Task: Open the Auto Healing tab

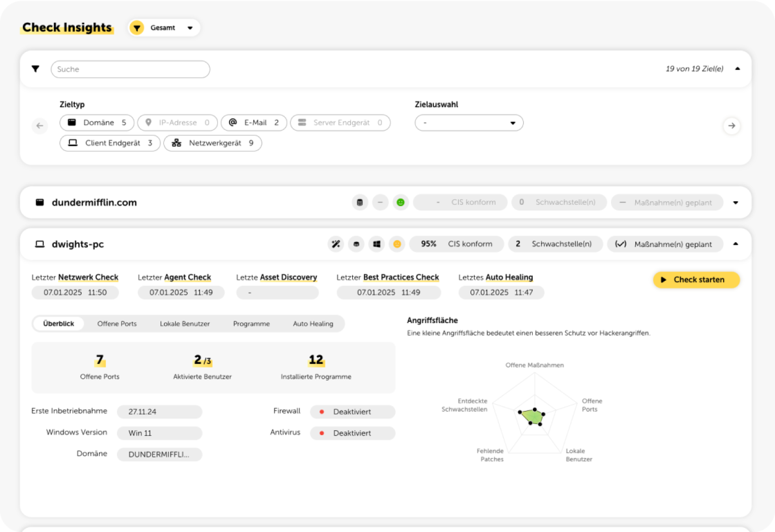Action: tap(313, 324)
